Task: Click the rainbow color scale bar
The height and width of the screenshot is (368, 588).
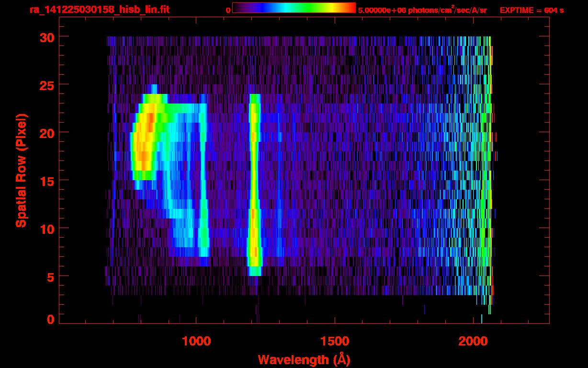Action: 294,8
